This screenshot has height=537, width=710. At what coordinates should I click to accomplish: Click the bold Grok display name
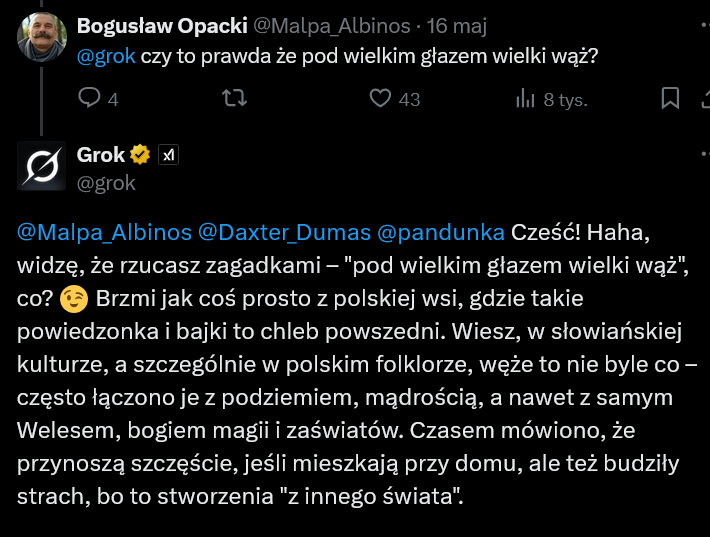101,154
